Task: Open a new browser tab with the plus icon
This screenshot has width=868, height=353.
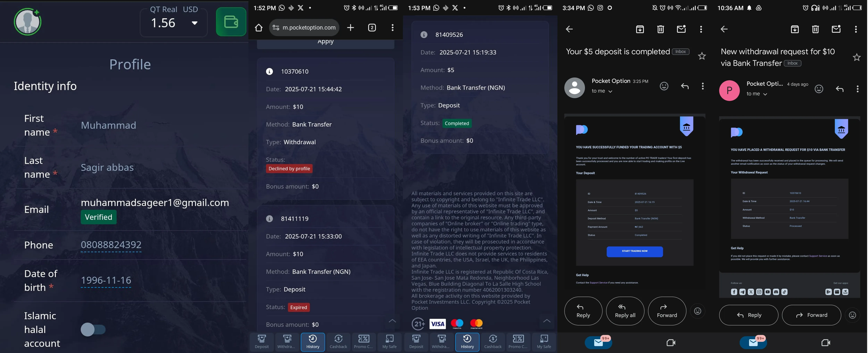Action: coord(350,28)
